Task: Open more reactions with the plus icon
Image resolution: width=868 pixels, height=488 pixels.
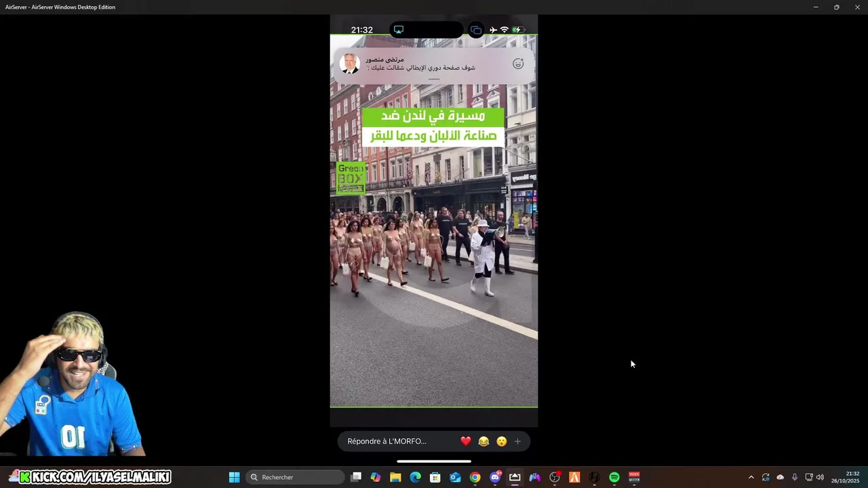Action: pyautogui.click(x=518, y=441)
